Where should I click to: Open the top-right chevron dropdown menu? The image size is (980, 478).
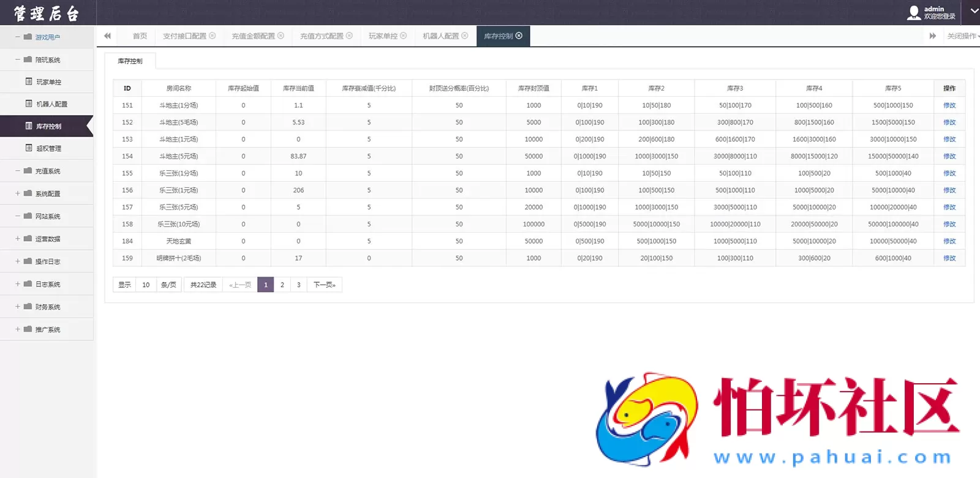974,11
